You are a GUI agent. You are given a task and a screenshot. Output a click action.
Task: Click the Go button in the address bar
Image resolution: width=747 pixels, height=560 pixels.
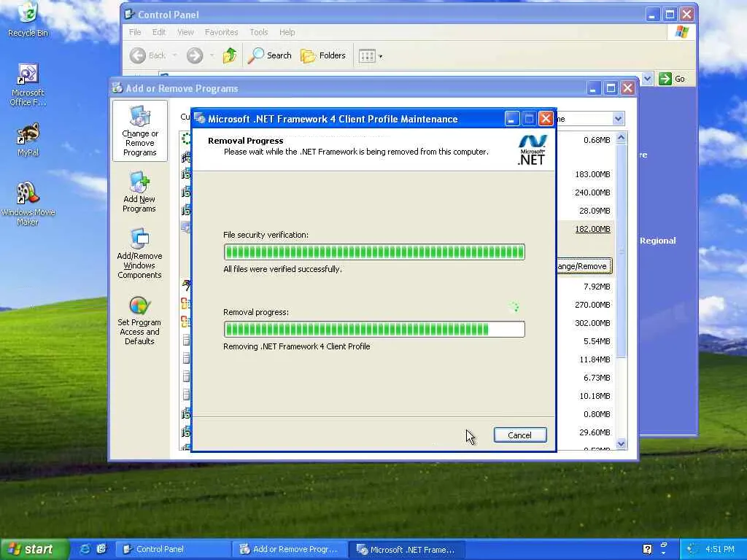[672, 79]
